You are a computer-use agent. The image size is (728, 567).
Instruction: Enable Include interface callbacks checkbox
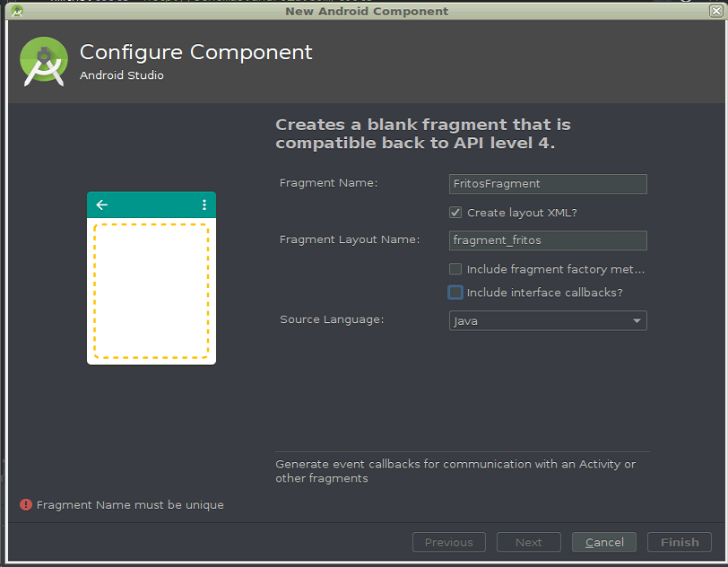pos(455,292)
